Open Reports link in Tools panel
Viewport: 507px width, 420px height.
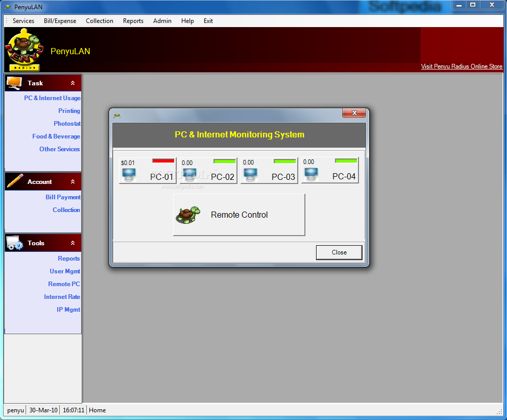click(x=69, y=259)
